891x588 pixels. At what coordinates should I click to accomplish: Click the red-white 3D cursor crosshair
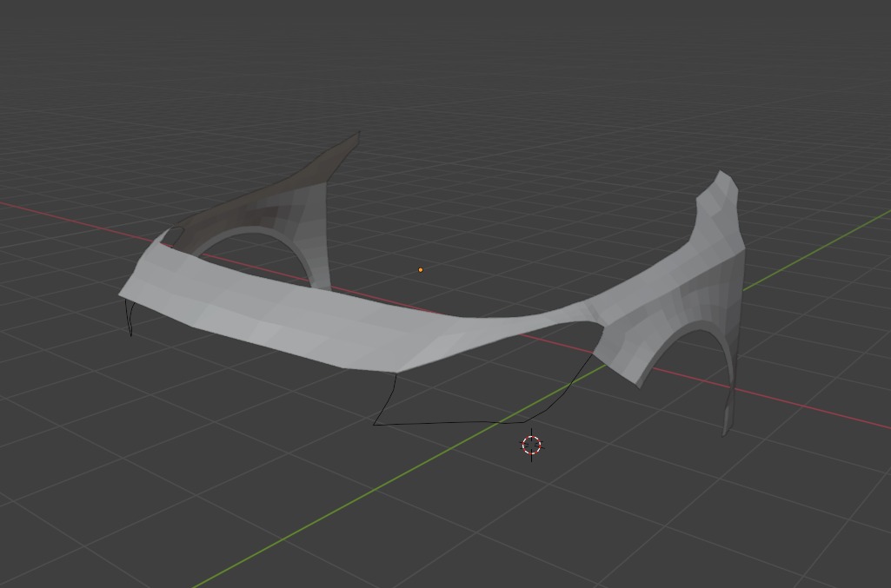click(x=531, y=445)
